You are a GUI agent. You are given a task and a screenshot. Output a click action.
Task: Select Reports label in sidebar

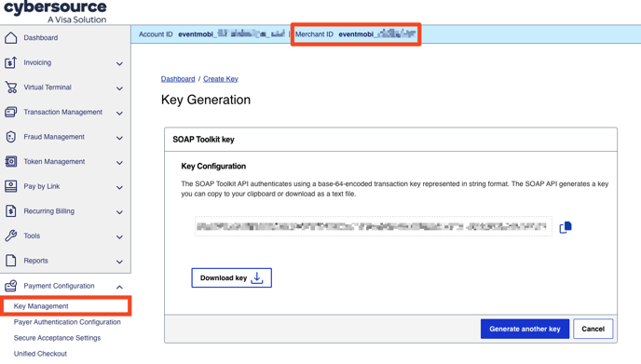[35, 261]
